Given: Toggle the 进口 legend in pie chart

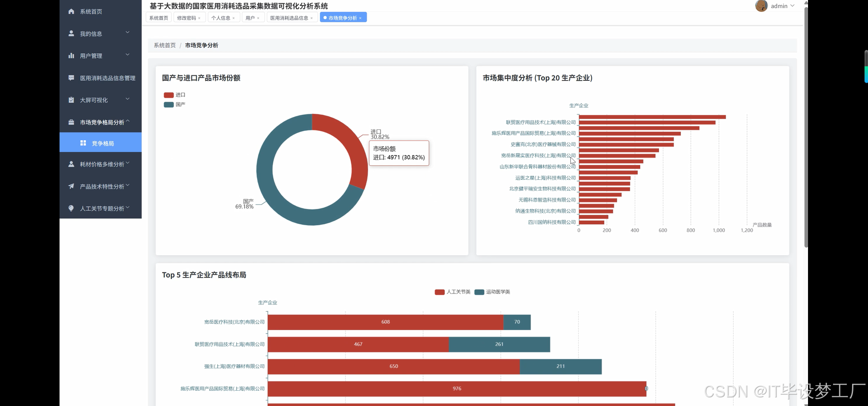Looking at the screenshot, I should point(175,95).
